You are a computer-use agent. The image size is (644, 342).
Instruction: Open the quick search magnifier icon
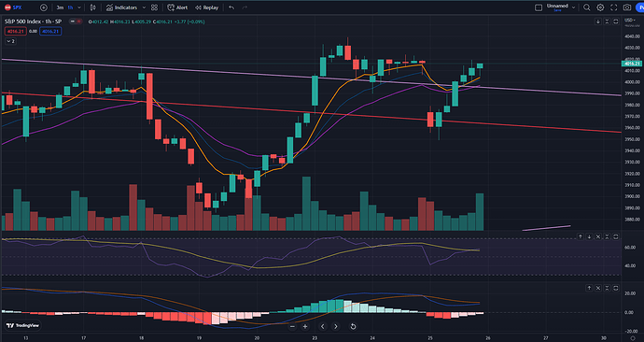[x=587, y=7]
